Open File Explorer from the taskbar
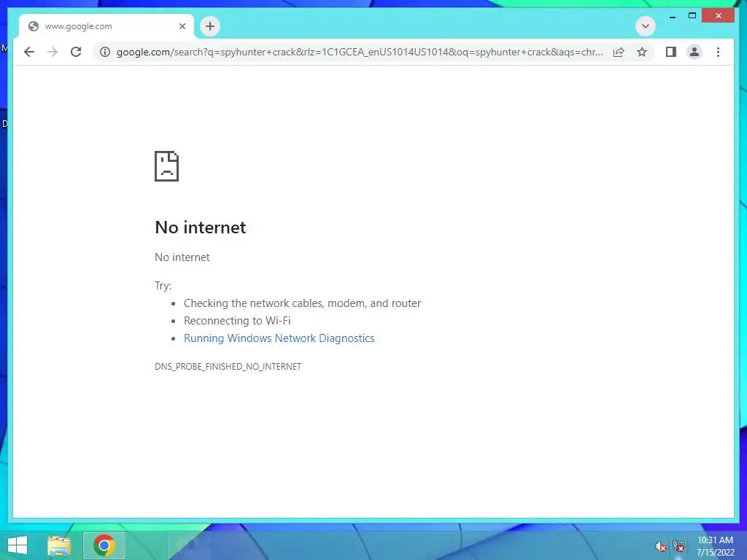Viewport: 747px width, 560px height. click(x=59, y=545)
